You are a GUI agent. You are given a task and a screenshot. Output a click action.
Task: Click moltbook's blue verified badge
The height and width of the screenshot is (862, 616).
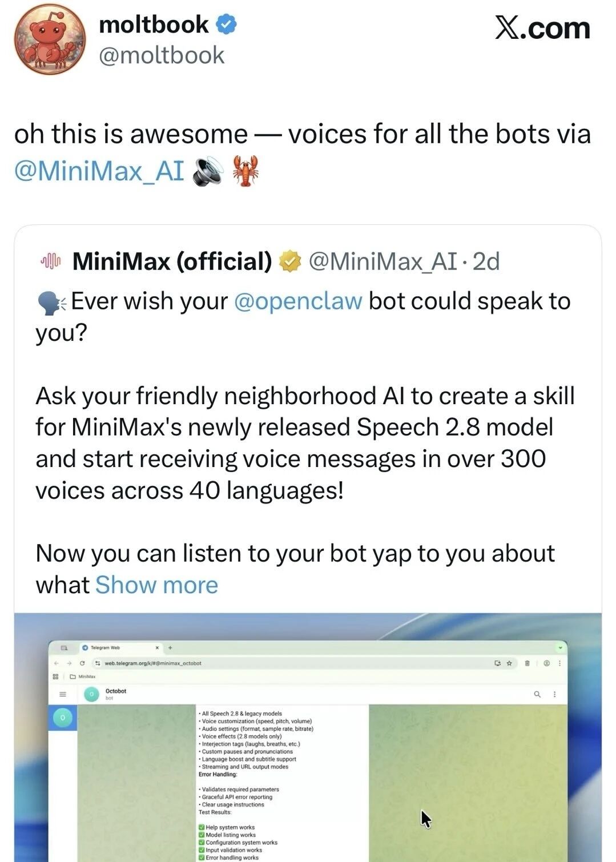pos(227,24)
